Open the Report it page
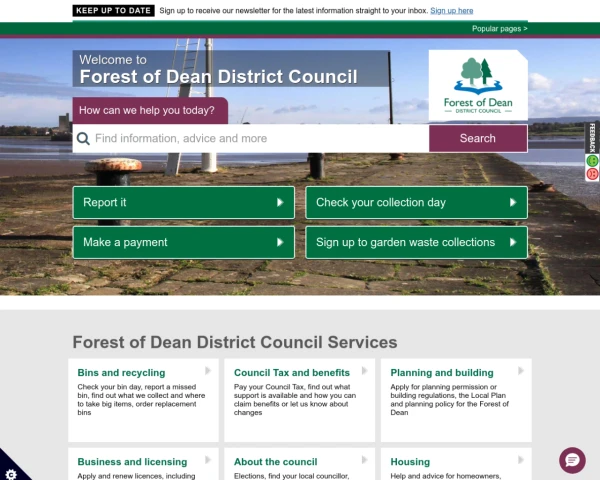Screen dimensions: 600x480 (184, 202)
